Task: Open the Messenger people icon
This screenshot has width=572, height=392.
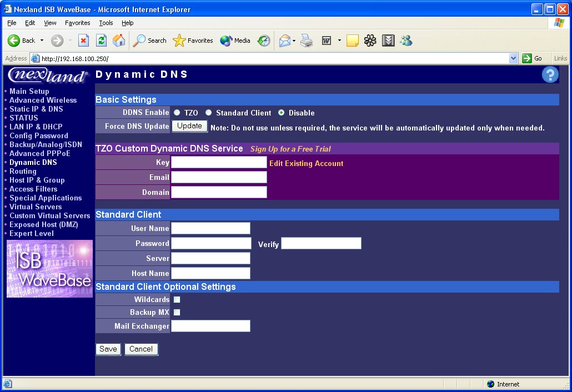Action: [406, 41]
